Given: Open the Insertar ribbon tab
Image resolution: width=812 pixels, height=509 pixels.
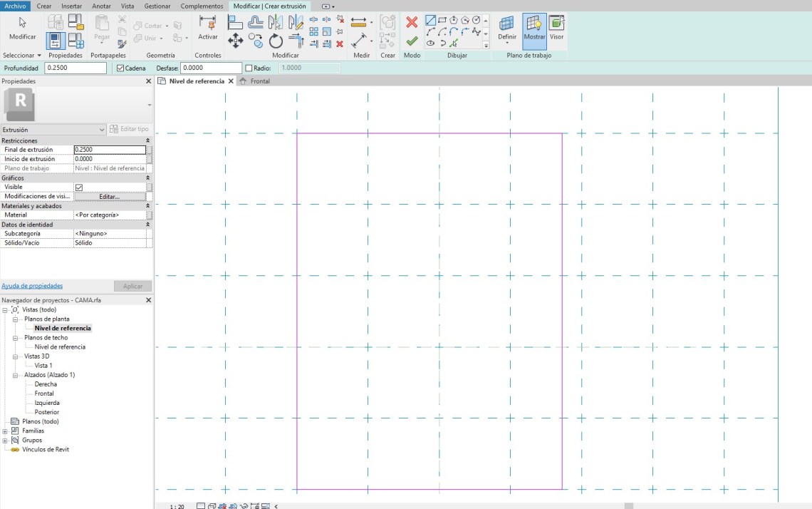Looking at the screenshot, I should 71,6.
